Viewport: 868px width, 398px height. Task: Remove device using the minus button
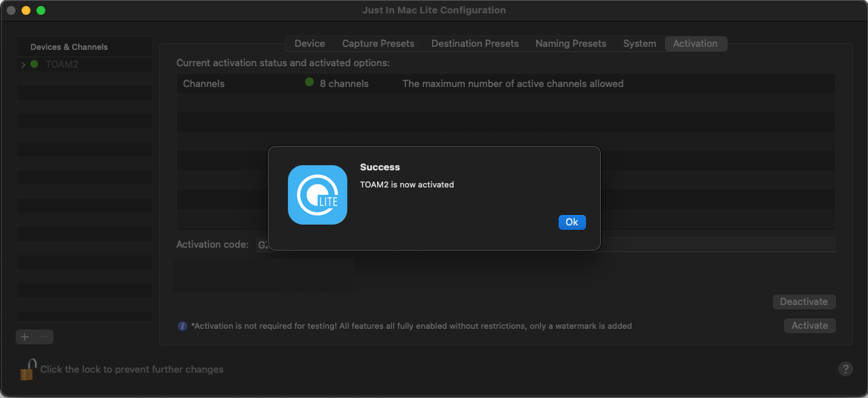pyautogui.click(x=44, y=337)
